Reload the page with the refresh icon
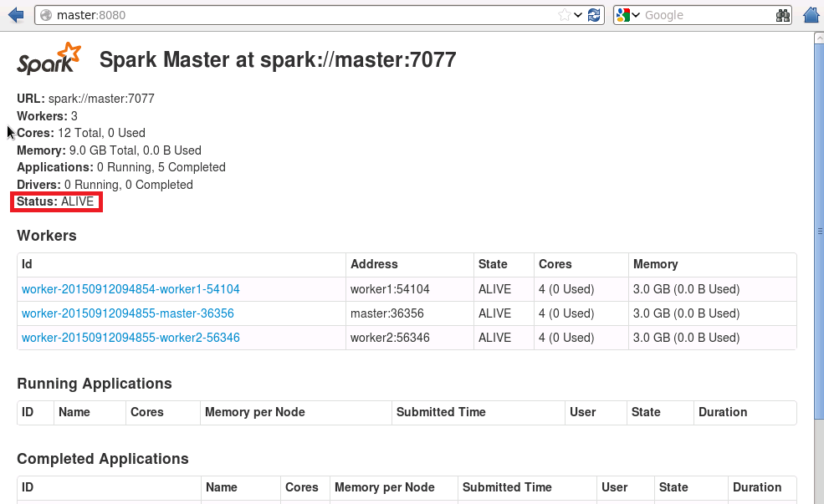The width and height of the screenshot is (824, 504). (594, 15)
